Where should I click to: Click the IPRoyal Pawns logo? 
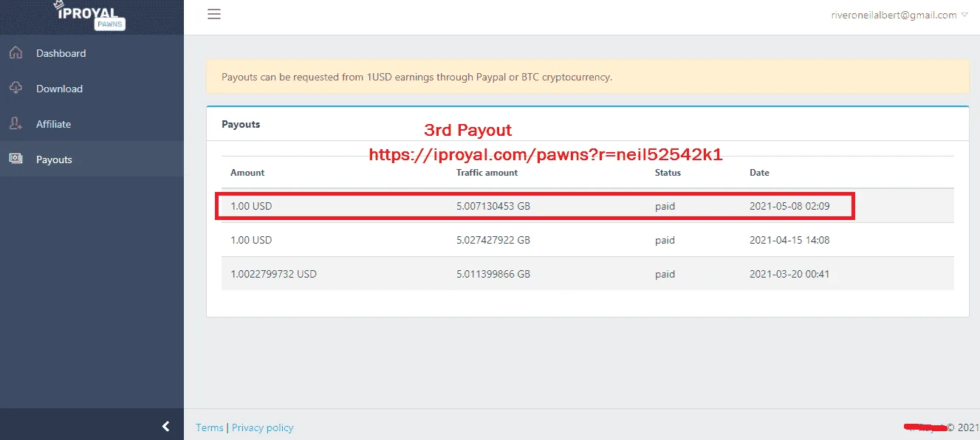91,16
